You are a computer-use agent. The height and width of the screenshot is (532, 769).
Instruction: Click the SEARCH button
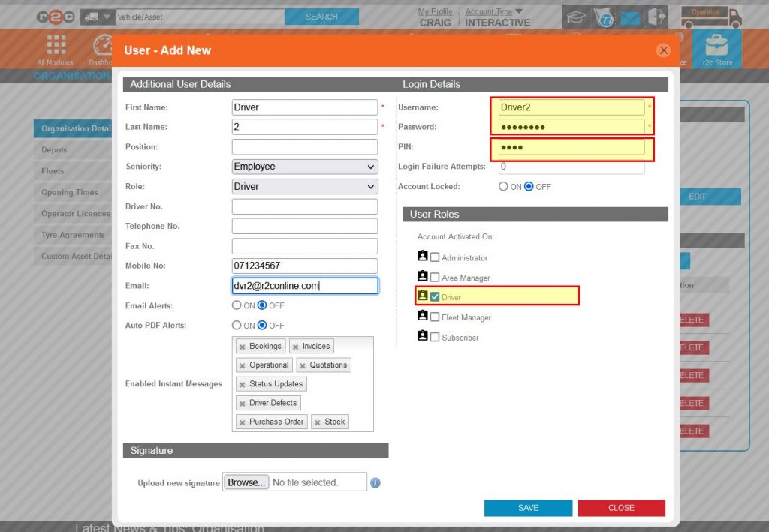pyautogui.click(x=321, y=16)
